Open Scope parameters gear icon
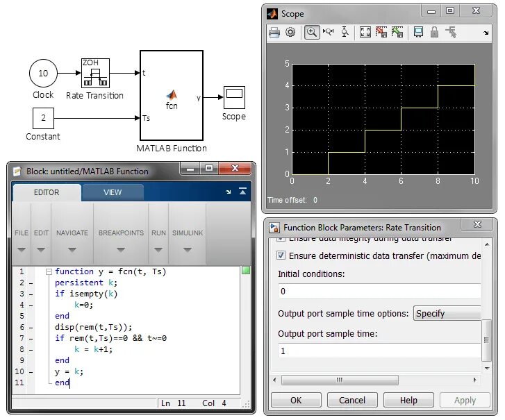Screen dimensions: 505x420 290,32
